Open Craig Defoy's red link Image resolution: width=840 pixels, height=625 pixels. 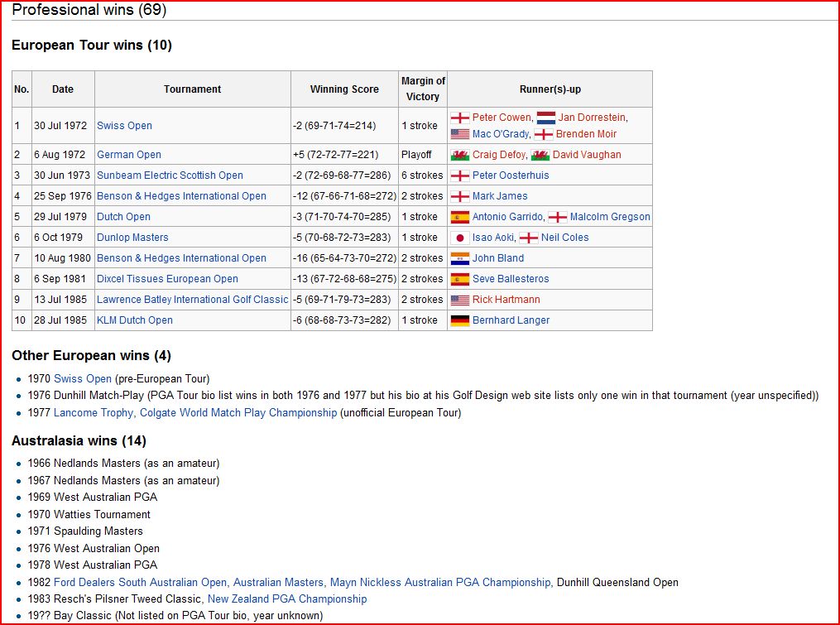point(499,155)
